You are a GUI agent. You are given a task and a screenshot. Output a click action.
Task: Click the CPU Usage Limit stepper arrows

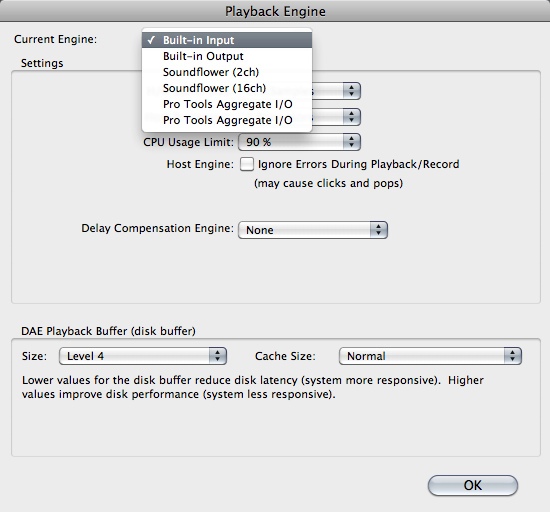[351, 142]
